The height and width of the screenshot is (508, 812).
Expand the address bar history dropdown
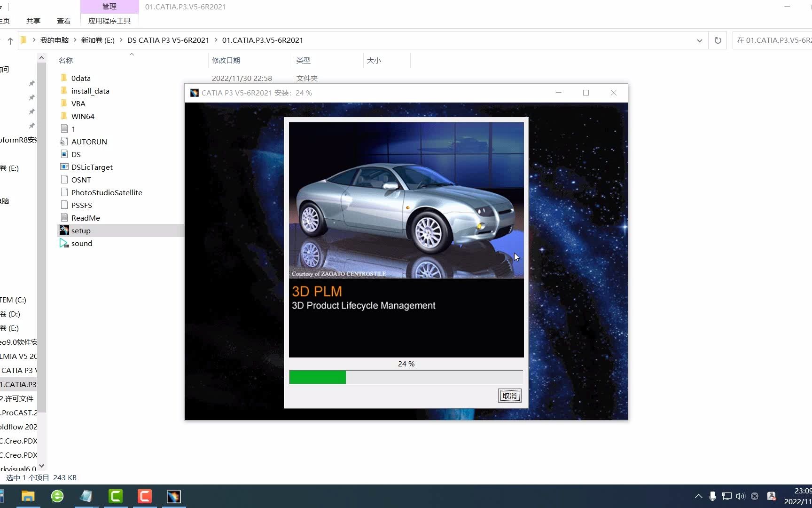(699, 40)
